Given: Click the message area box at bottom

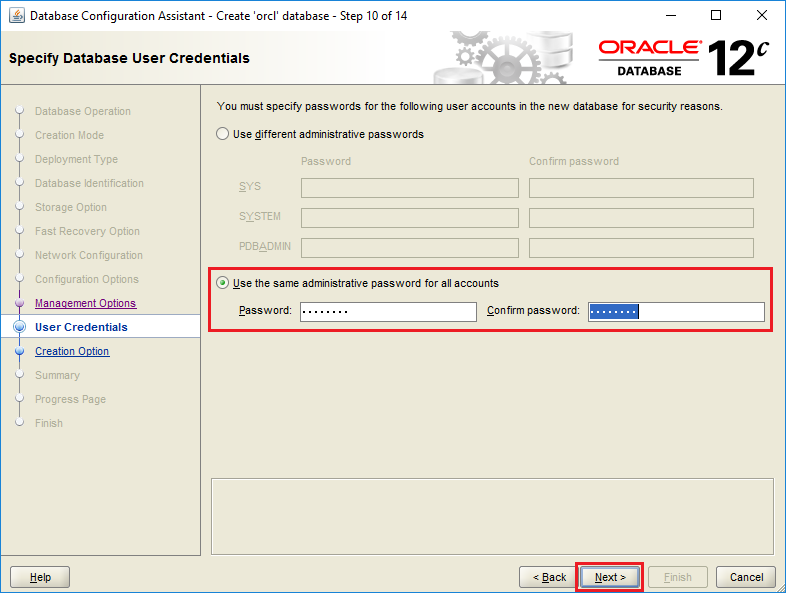Looking at the screenshot, I should pyautogui.click(x=492, y=516).
